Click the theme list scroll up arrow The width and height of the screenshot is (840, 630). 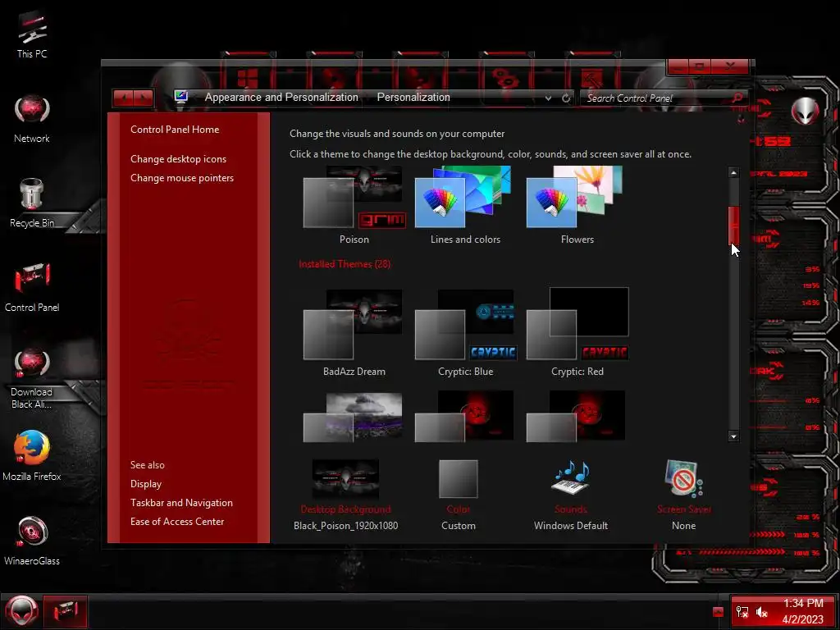tap(733, 172)
